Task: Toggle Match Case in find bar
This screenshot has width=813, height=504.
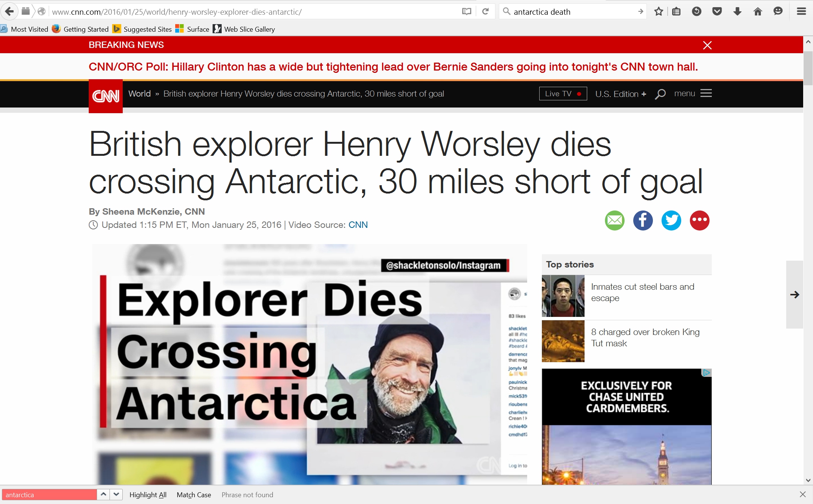Action: 194,495
